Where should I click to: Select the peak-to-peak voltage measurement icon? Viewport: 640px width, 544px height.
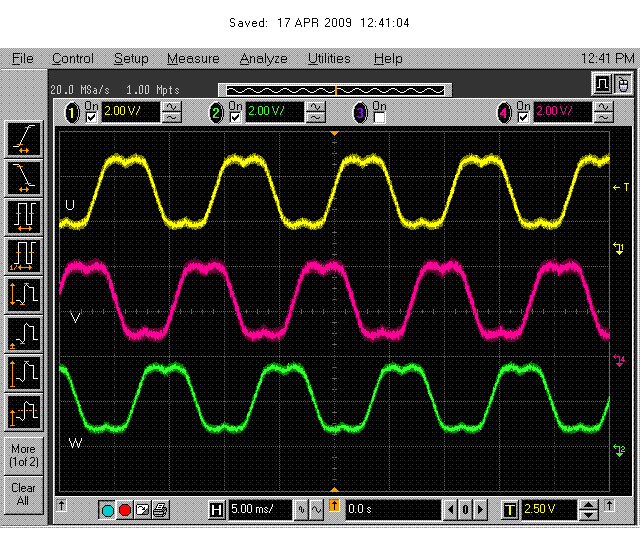click(24, 295)
